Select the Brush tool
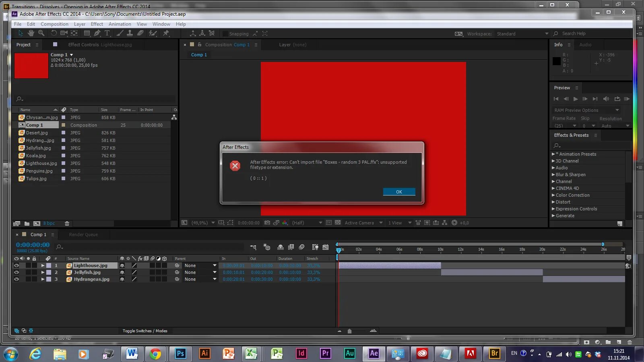 (x=120, y=33)
